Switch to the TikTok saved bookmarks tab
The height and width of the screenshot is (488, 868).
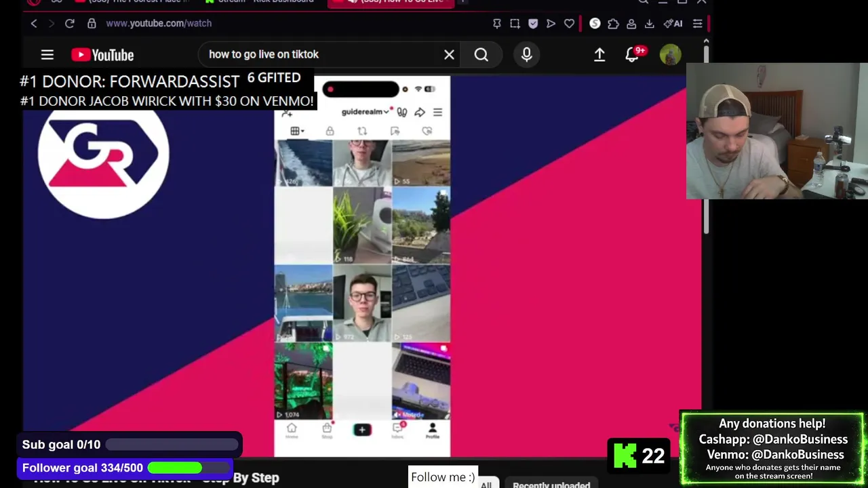395,131
